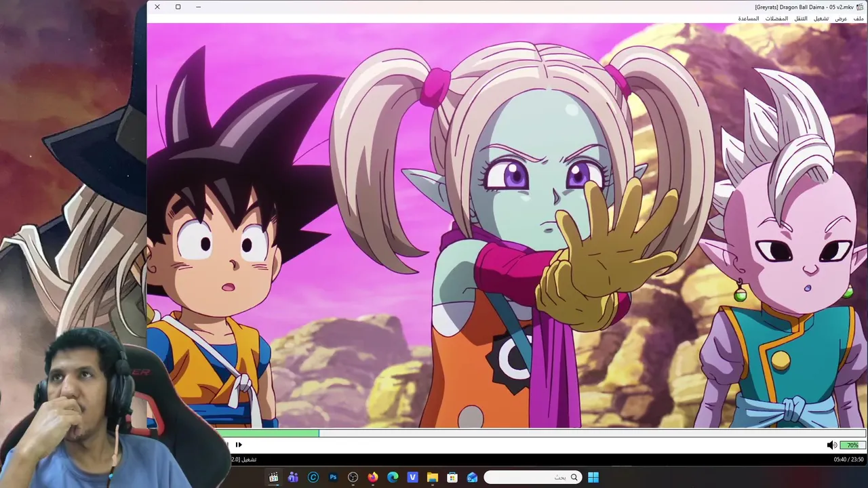Click the 05:40 / 23:50 time display
This screenshot has width=868, height=488.
coord(848,460)
